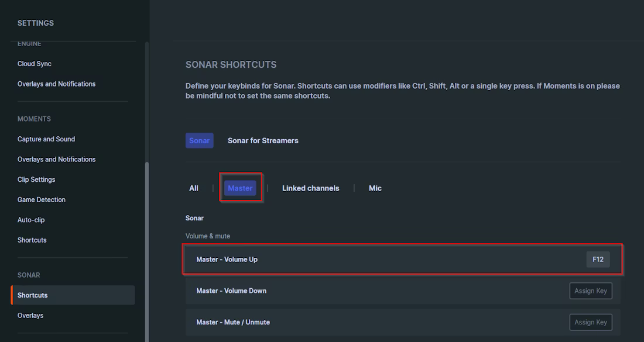
Task: Select Mic filter tab
Action: click(x=375, y=188)
